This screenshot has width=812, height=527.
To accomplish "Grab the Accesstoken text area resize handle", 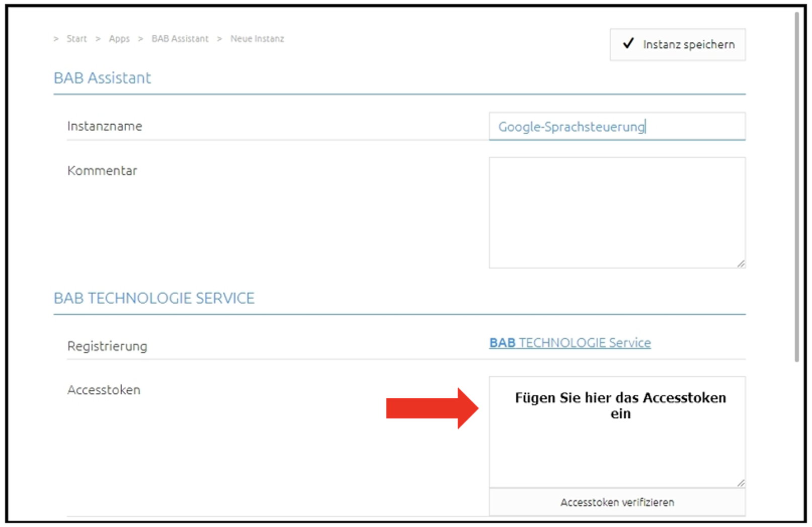I will pos(741,483).
